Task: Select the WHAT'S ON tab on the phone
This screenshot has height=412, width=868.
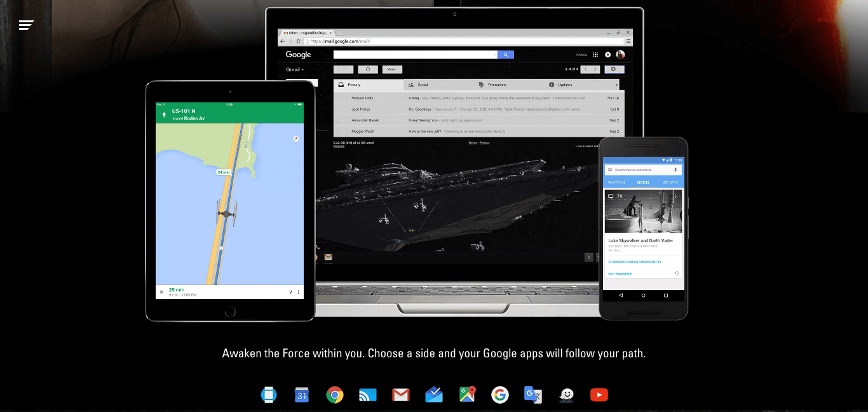Action: point(616,182)
